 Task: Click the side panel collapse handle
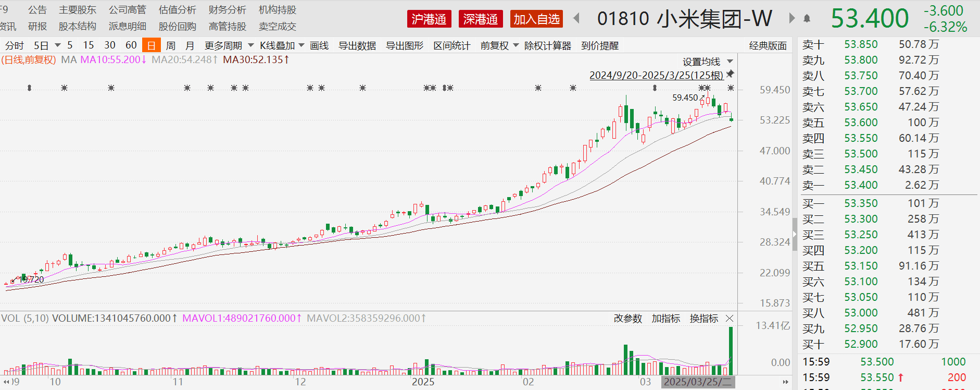(x=795, y=235)
